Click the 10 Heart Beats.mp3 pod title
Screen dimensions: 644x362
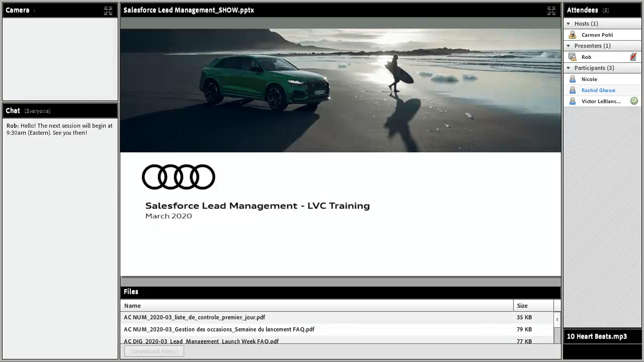click(x=597, y=337)
